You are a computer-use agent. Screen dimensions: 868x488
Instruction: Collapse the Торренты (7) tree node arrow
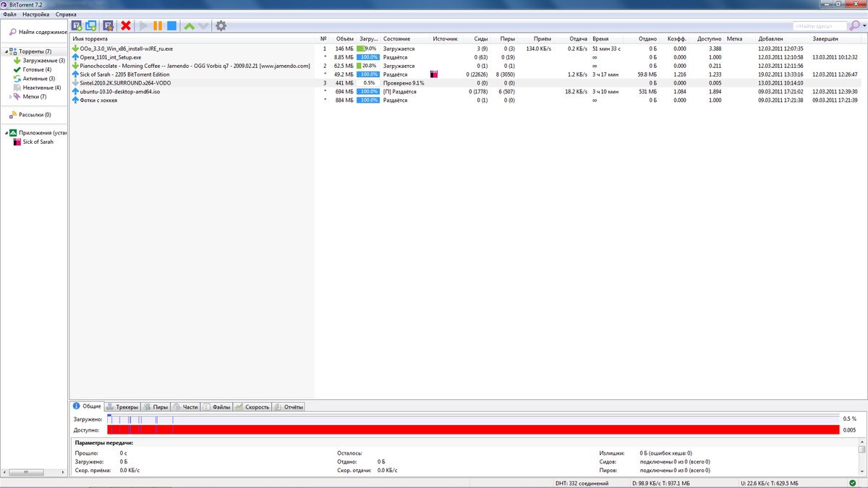[6, 52]
